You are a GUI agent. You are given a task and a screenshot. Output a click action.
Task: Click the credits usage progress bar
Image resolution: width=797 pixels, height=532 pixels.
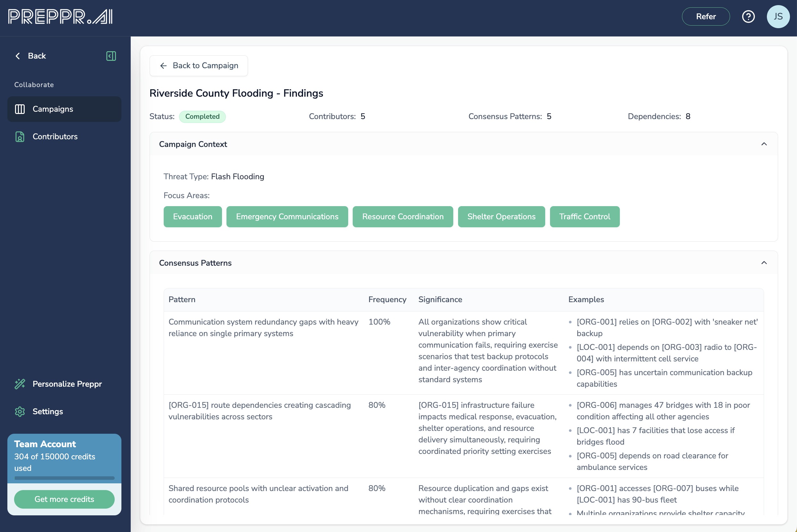[64, 479]
